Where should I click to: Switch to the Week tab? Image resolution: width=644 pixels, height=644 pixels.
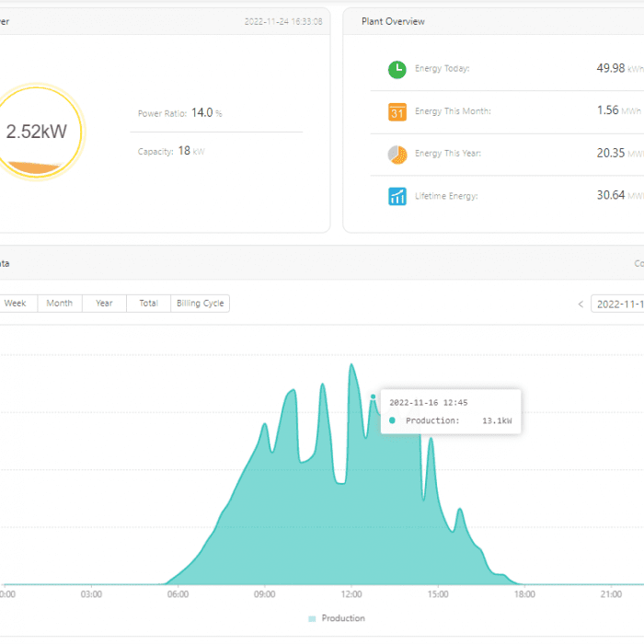coord(16,304)
